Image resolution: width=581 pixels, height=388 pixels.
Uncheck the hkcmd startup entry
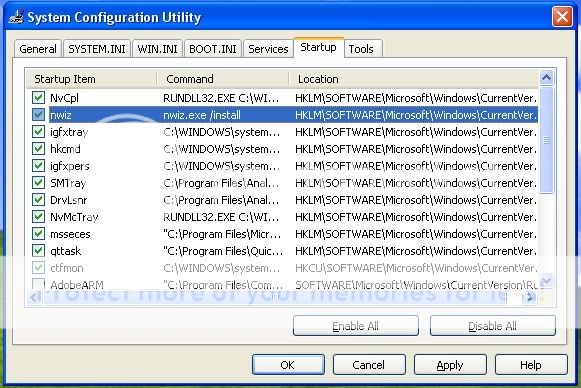point(38,149)
